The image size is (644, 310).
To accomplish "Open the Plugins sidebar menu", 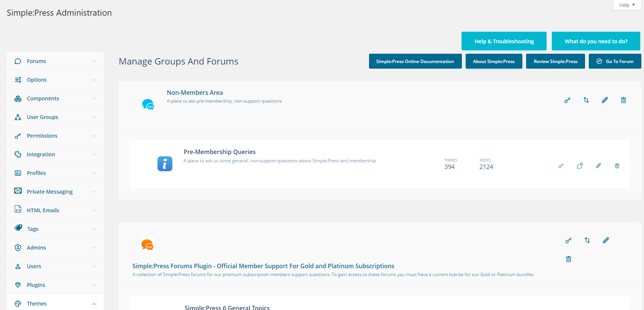I will (x=55, y=285).
